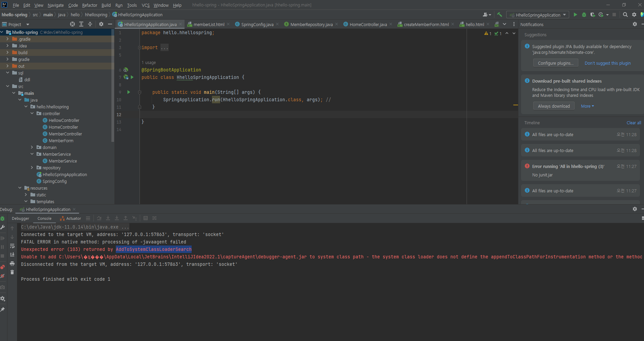Toggle the code fold marker at the main method
The height and width of the screenshot is (341, 644).
139,92
